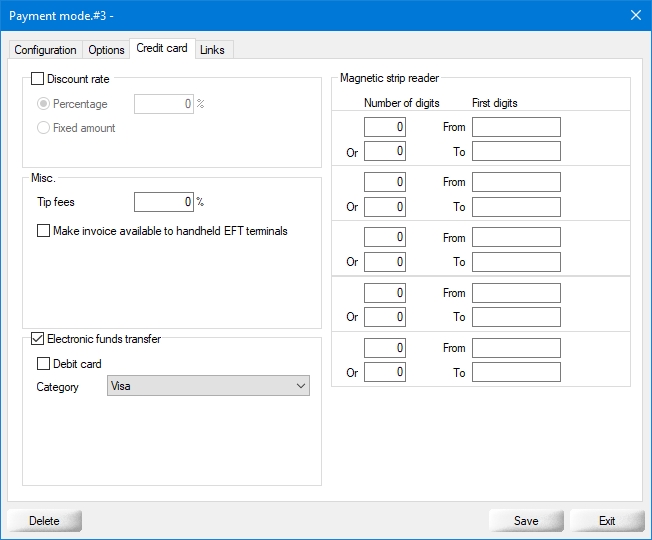
Task: Go to the Links tab
Action: pos(212,50)
